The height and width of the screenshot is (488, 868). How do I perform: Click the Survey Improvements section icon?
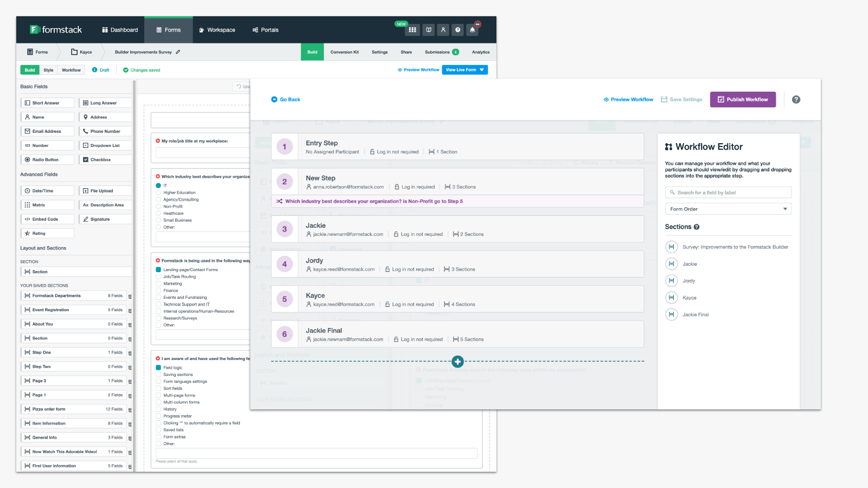tap(672, 247)
